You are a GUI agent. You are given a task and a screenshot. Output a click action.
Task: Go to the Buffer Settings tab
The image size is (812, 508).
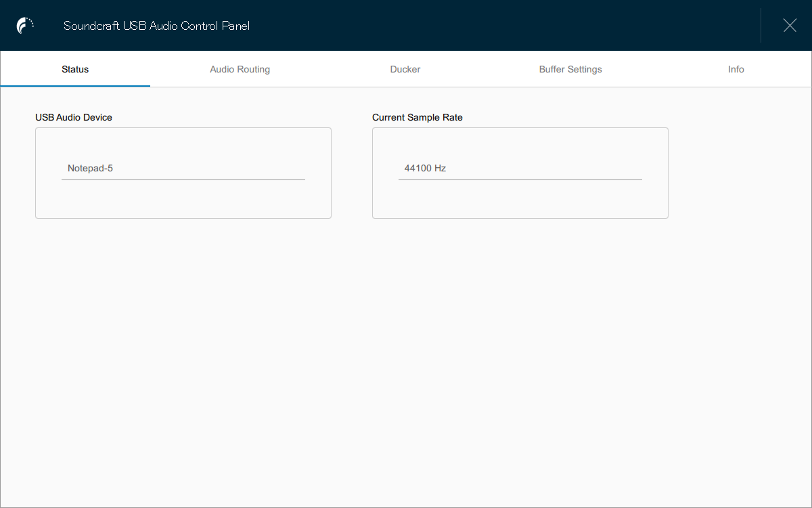[570, 69]
